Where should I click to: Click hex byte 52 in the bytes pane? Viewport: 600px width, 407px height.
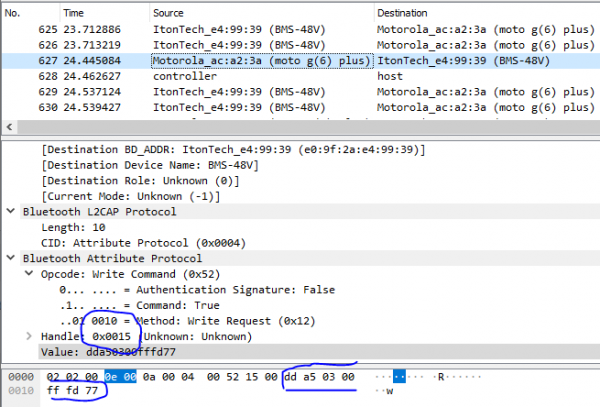coord(232,377)
